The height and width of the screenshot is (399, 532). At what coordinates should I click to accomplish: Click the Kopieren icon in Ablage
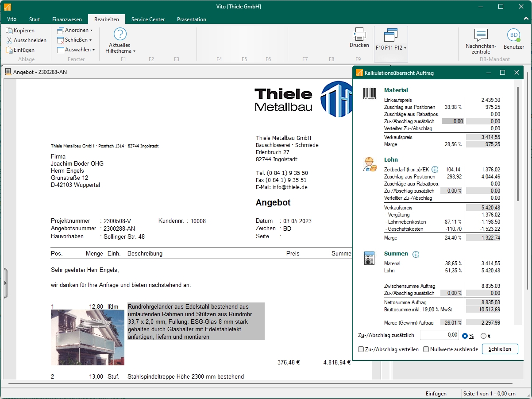pyautogui.click(x=9, y=31)
